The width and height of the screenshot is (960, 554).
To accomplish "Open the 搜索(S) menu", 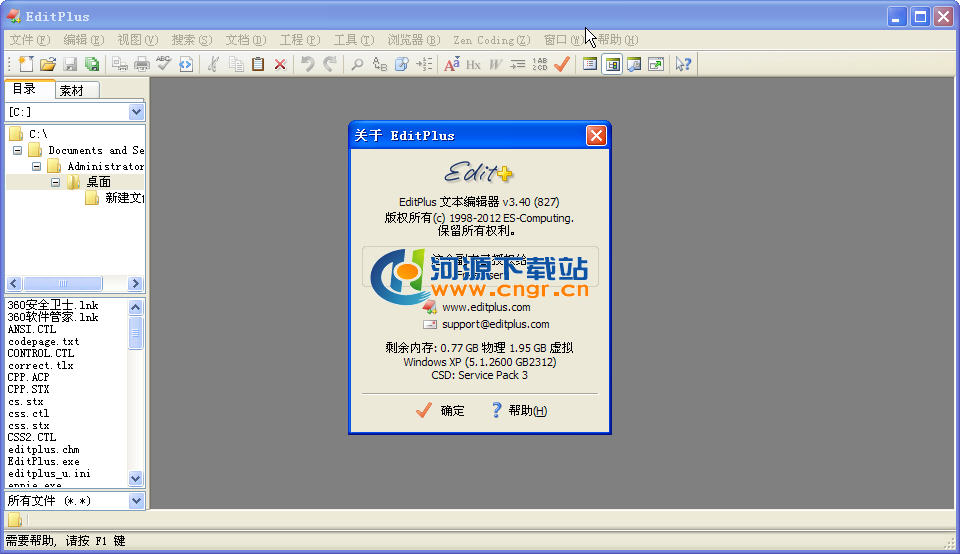I will click(x=191, y=40).
